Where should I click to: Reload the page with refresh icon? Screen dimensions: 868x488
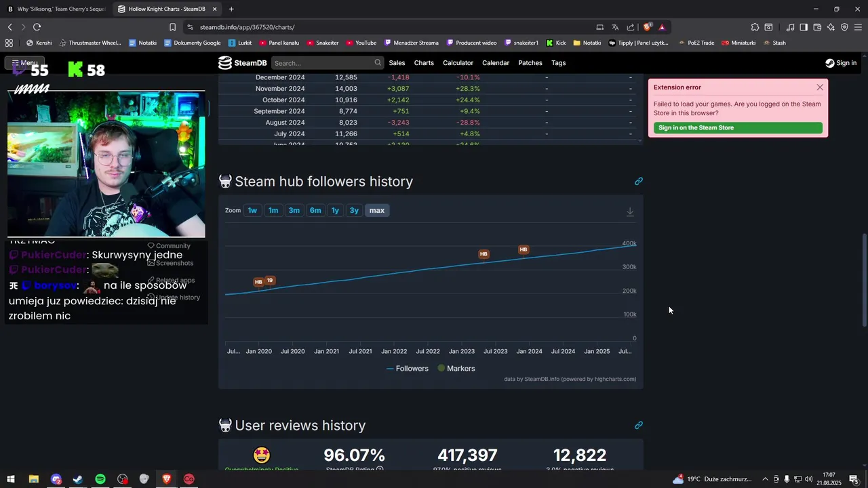pos(37,27)
